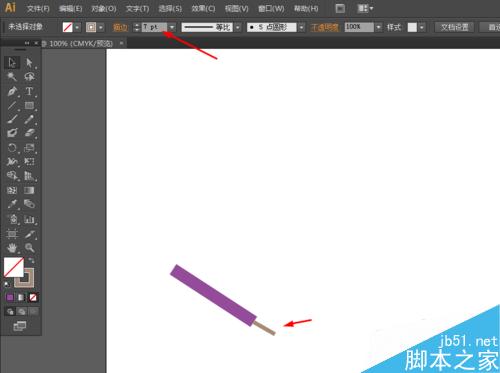Screen dimensions: 500x373
Task: Select the Eyedropper tool
Action: click(x=12, y=204)
